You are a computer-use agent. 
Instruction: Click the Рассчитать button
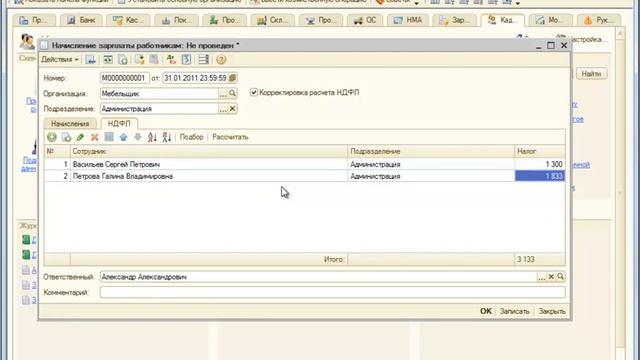click(x=230, y=137)
